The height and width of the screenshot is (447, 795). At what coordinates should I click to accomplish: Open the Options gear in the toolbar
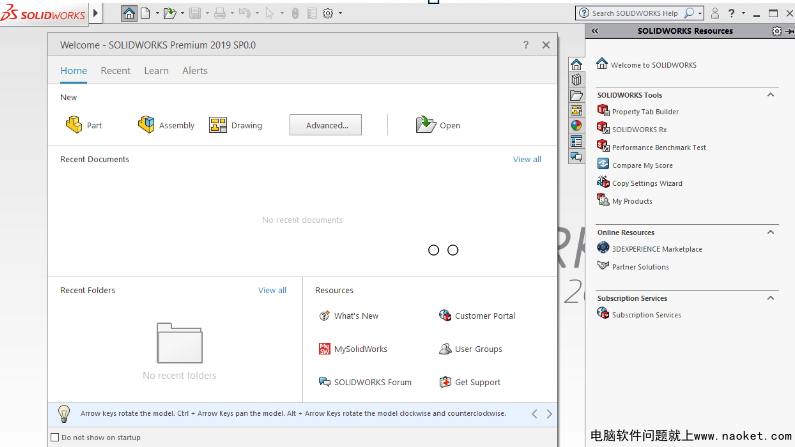click(x=328, y=13)
